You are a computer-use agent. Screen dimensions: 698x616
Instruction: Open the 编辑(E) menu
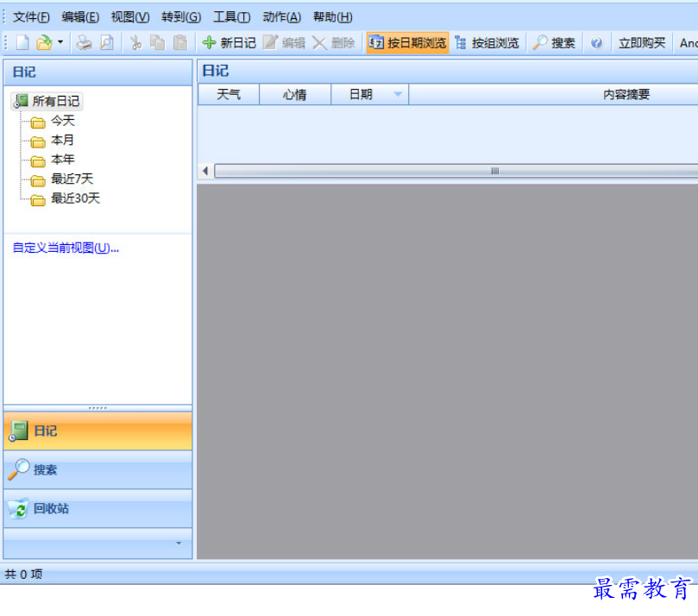point(80,17)
